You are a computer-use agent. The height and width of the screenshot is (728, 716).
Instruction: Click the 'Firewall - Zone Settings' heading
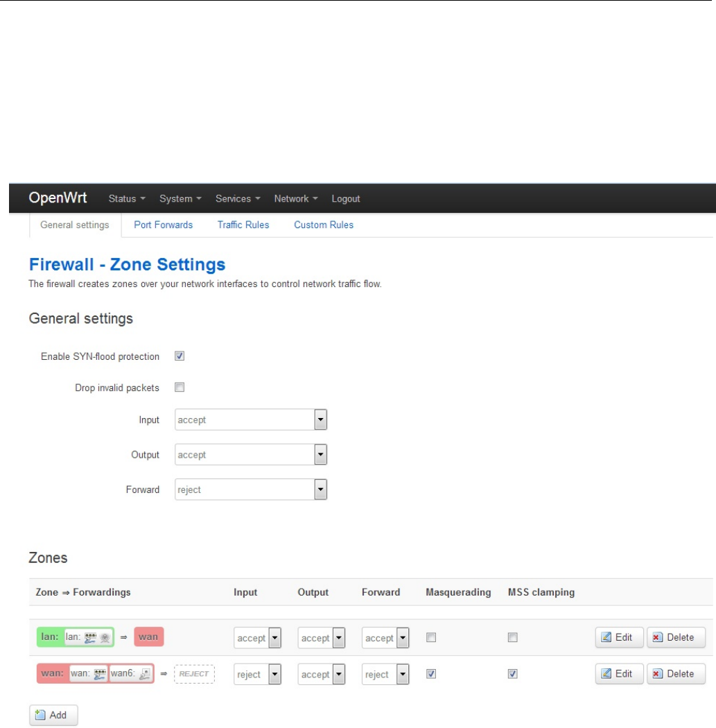coord(127,264)
